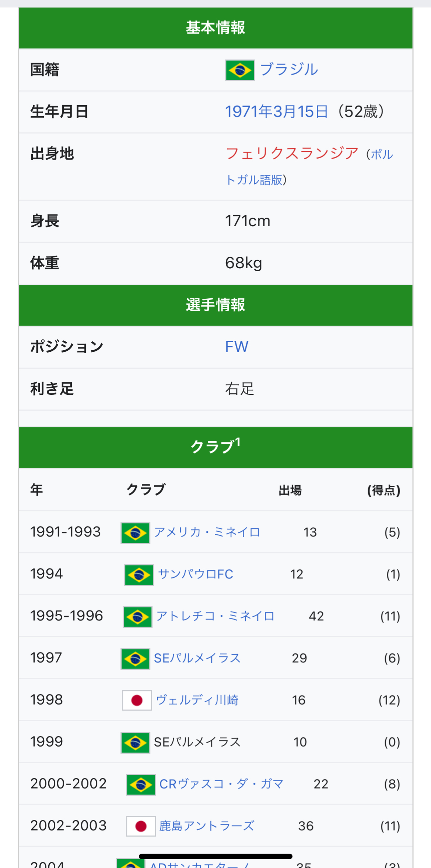Open the FW position link
The width and height of the screenshot is (431, 868).
coord(236,347)
